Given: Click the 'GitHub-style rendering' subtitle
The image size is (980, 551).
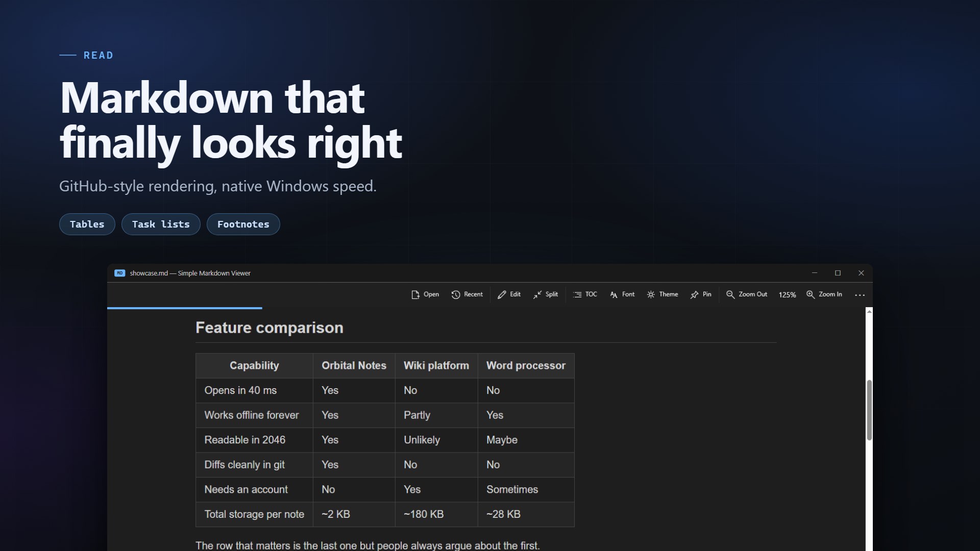Looking at the screenshot, I should 218,186.
